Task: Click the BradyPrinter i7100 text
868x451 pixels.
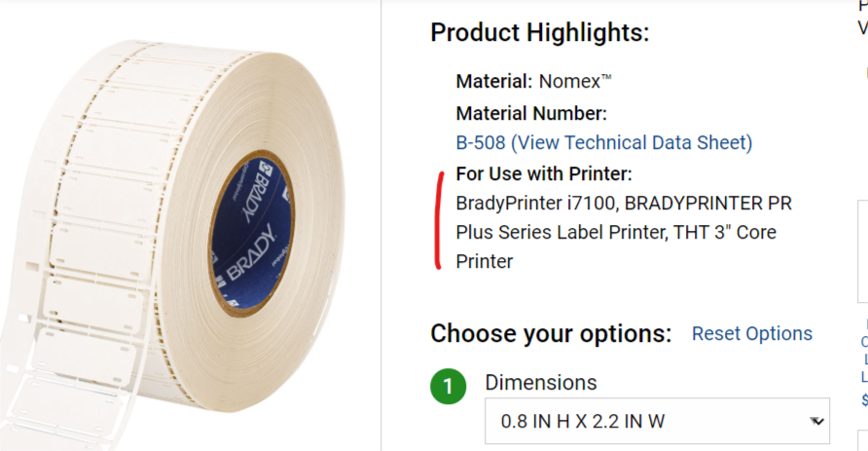Action: click(x=523, y=204)
